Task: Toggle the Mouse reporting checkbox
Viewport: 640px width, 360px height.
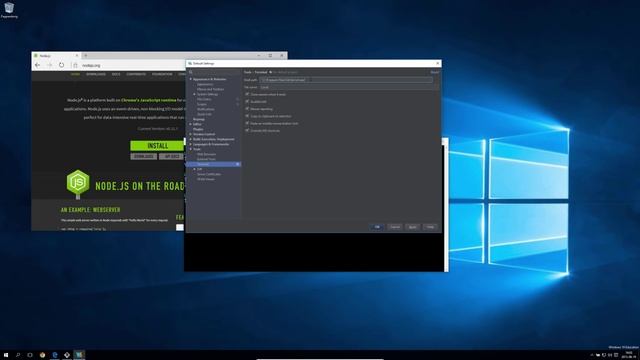Action: tap(247, 109)
